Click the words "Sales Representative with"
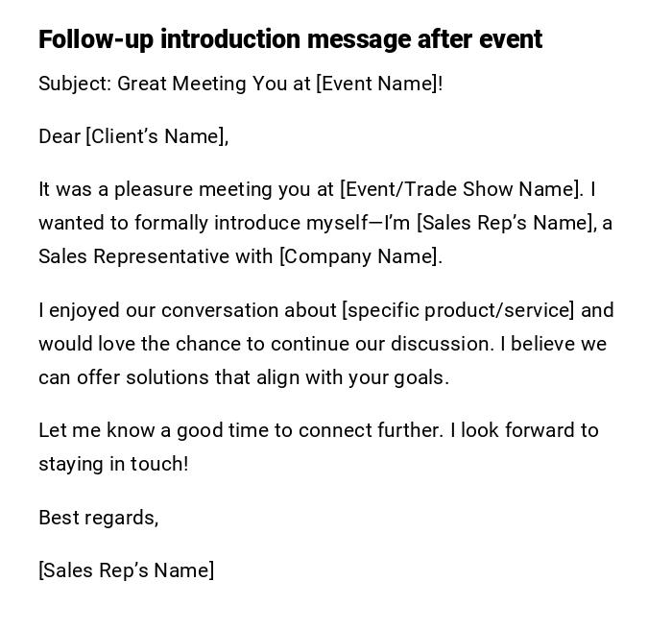Viewport: 672px width, 630px height. click(156, 256)
